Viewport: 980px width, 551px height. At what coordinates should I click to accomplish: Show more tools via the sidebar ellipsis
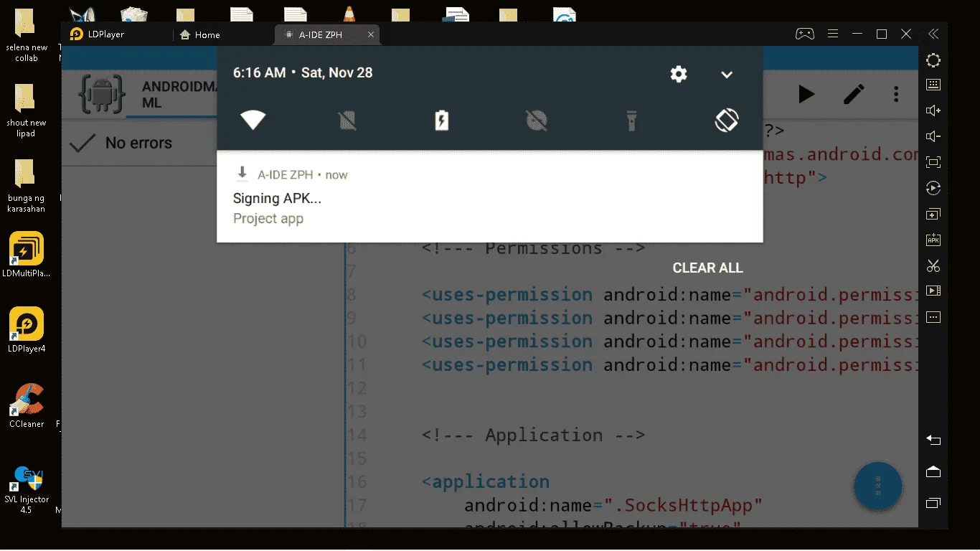point(933,316)
